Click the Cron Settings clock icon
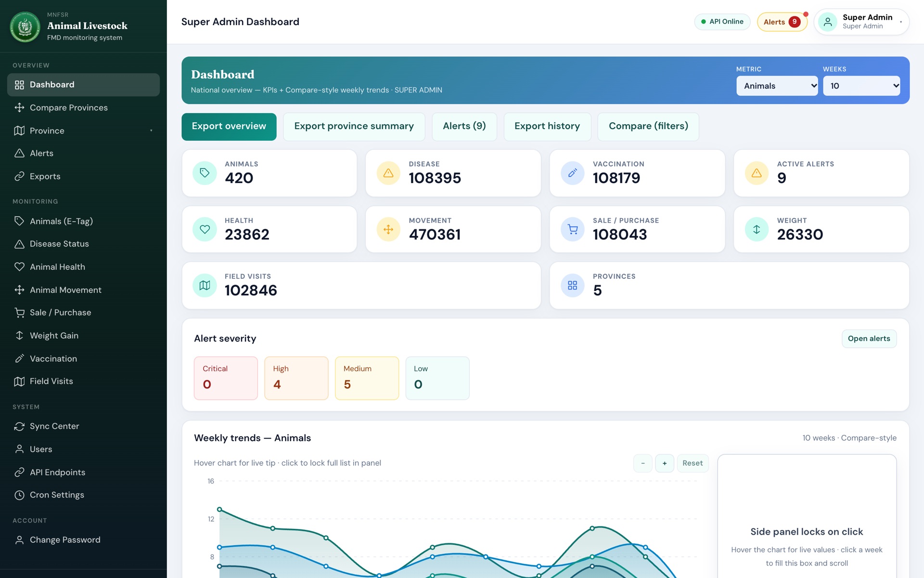This screenshot has height=578, width=924. point(19,495)
